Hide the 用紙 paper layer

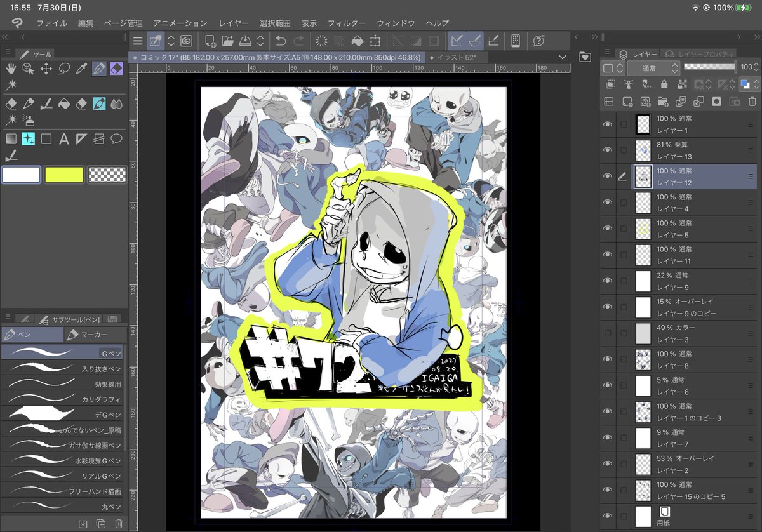(608, 515)
